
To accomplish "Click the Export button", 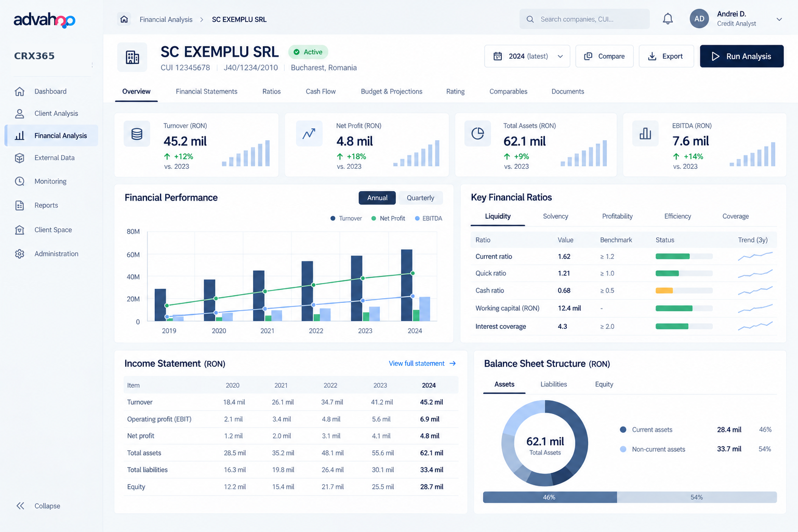I will pos(666,56).
